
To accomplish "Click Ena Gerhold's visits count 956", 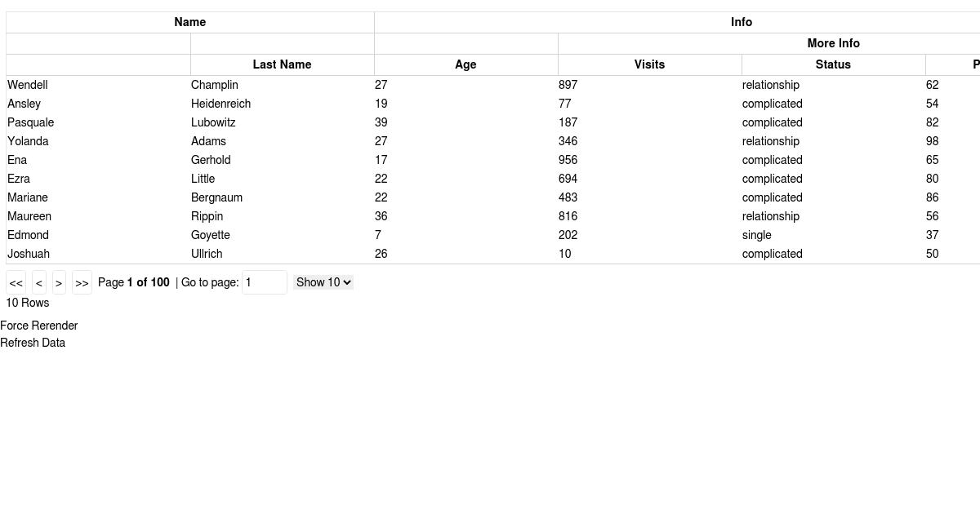I will tap(568, 160).
